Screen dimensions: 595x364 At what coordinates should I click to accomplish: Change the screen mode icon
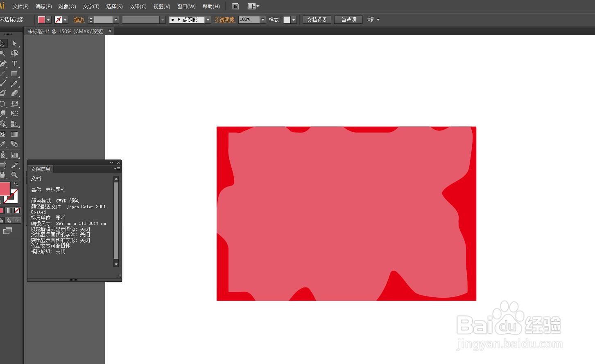[x=7, y=231]
